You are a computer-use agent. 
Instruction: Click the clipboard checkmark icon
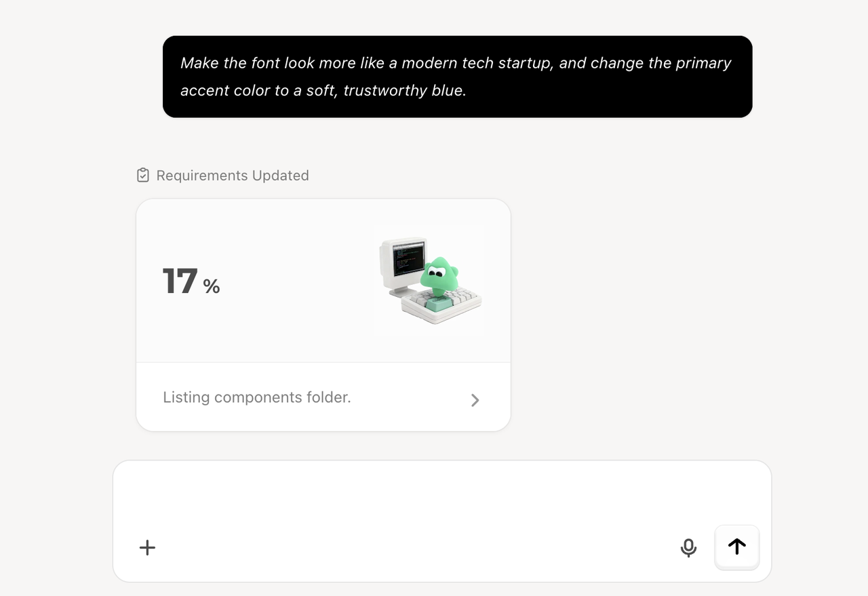pos(143,176)
